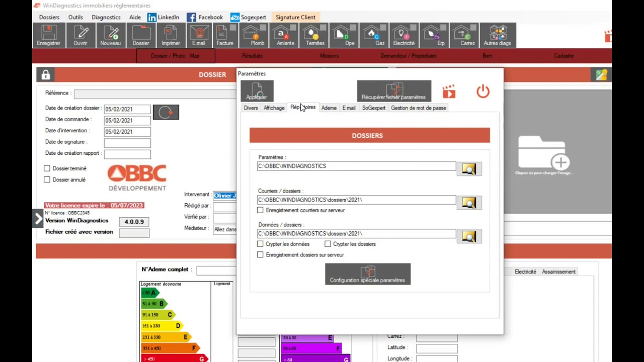This screenshot has width=644, height=362.
Task: Switch to the Résultats tab
Action: tap(252, 56)
